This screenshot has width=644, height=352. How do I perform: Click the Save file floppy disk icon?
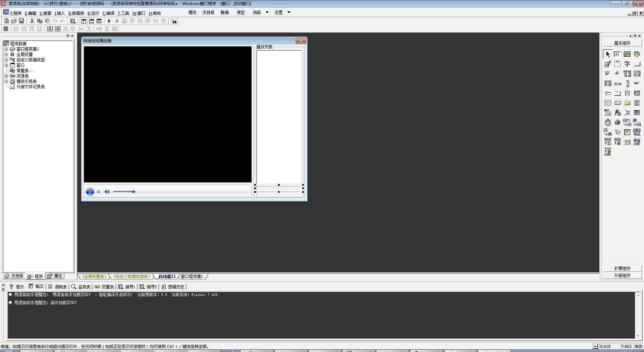click(21, 21)
